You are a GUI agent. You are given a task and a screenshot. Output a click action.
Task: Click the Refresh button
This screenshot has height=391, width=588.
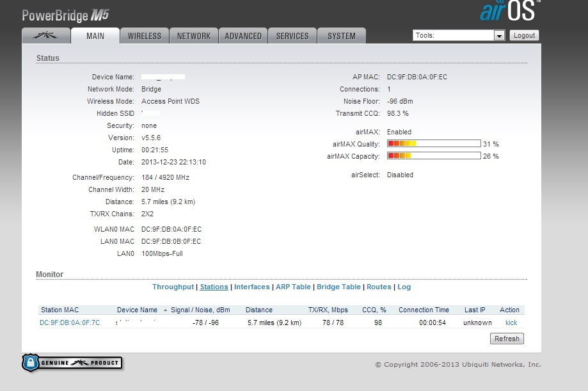point(507,339)
